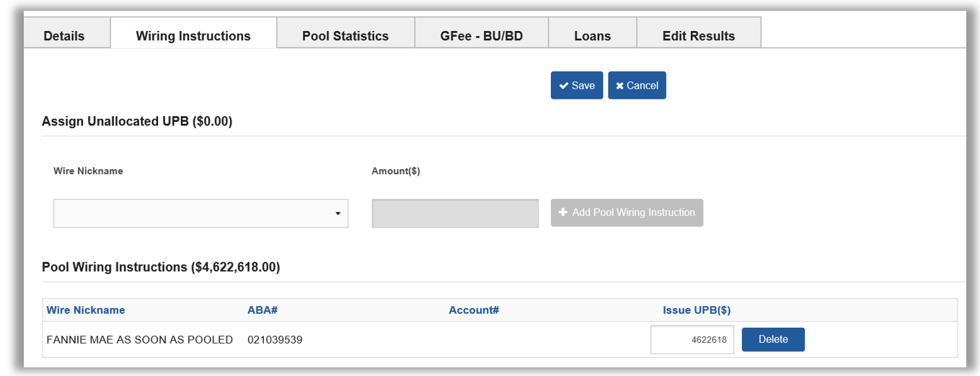980x376 pixels.
Task: Open the Edit Results tab
Action: tap(699, 35)
